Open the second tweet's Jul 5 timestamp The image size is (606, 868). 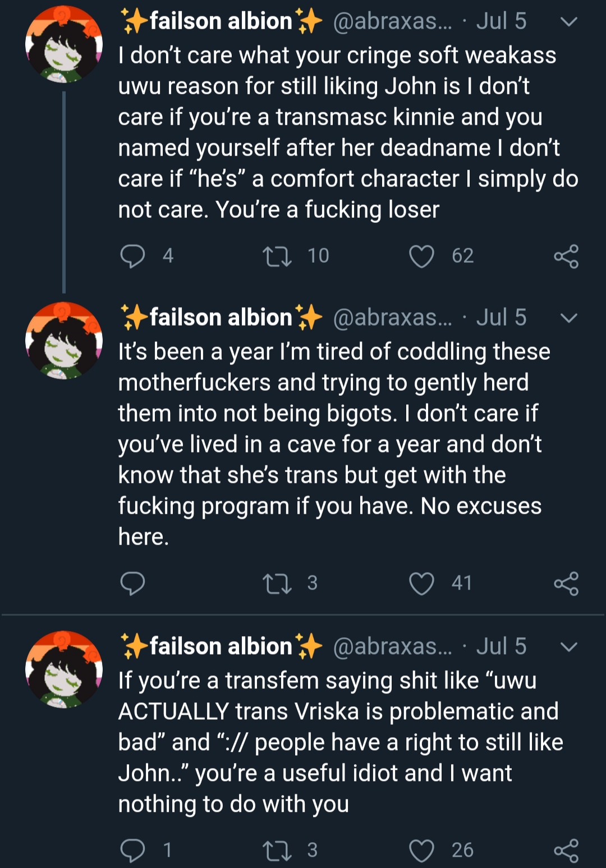[x=501, y=318]
